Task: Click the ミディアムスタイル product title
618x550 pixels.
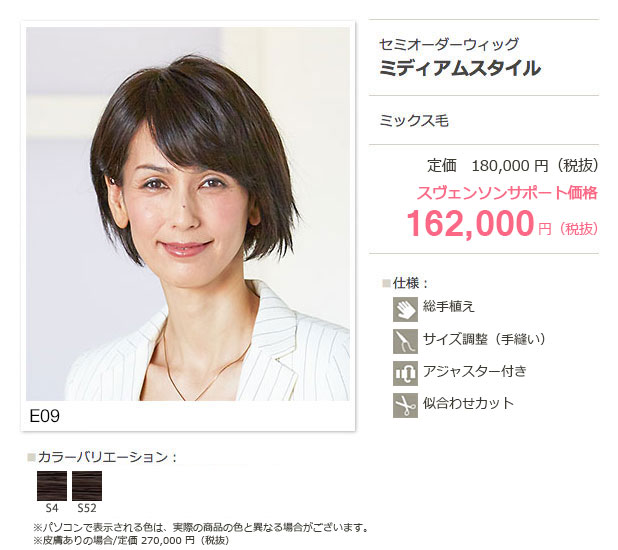Action: [x=459, y=68]
